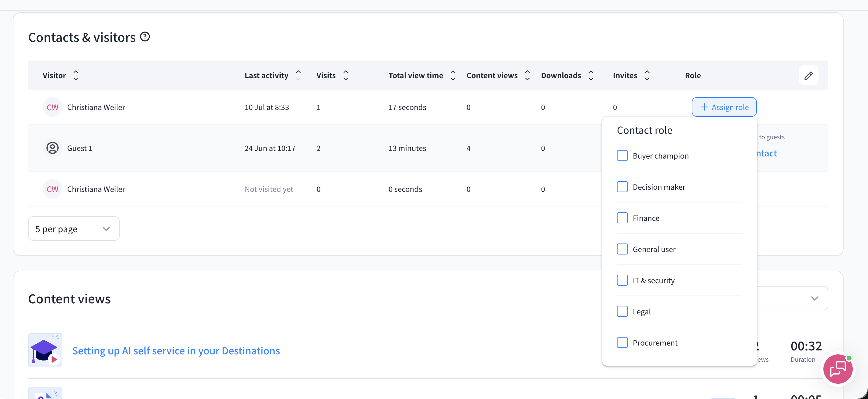This screenshot has height=399, width=868.
Task: Open Setting up AI self service link
Action: pyautogui.click(x=176, y=351)
